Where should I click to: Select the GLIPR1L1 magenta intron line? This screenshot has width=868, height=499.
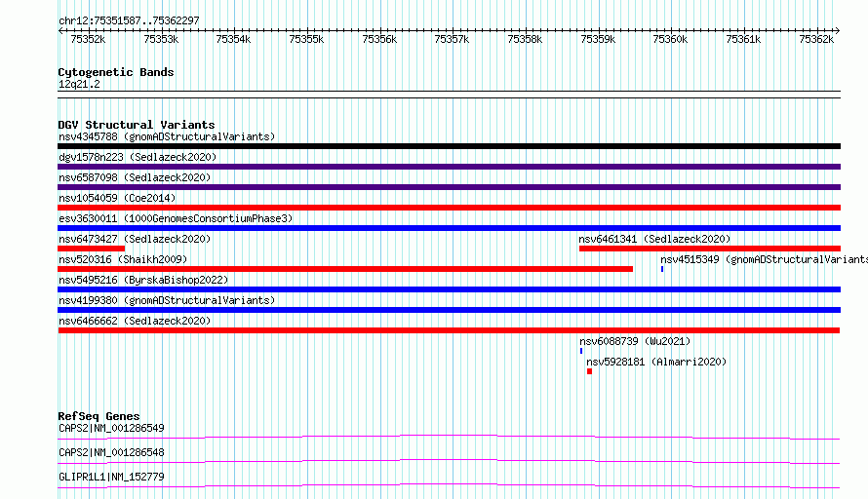[449, 485]
